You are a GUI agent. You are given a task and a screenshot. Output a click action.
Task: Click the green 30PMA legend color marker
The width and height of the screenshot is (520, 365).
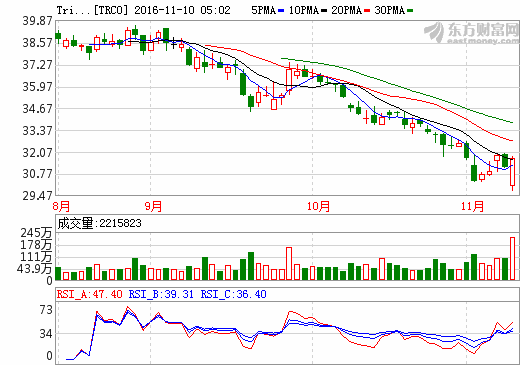(x=410, y=11)
